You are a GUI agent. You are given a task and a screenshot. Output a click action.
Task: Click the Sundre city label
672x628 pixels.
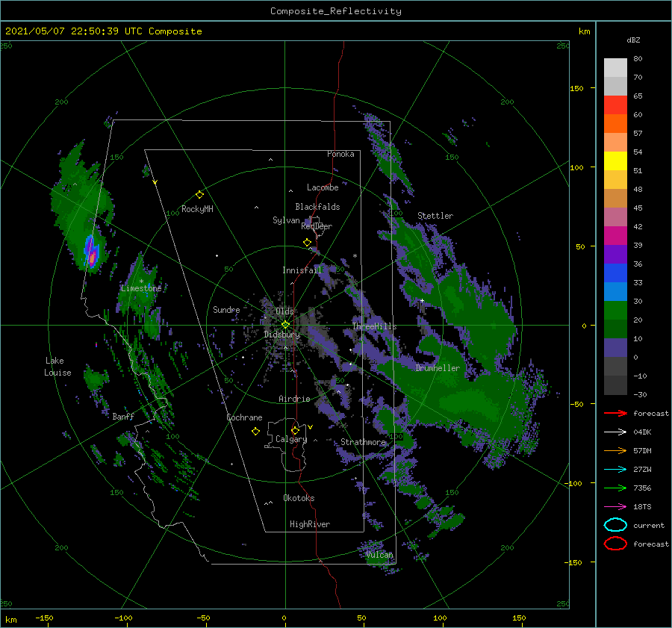226,309
